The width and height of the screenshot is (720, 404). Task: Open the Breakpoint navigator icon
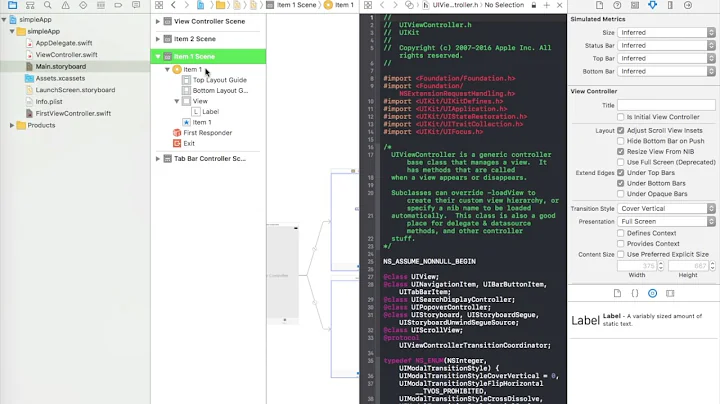118,5
